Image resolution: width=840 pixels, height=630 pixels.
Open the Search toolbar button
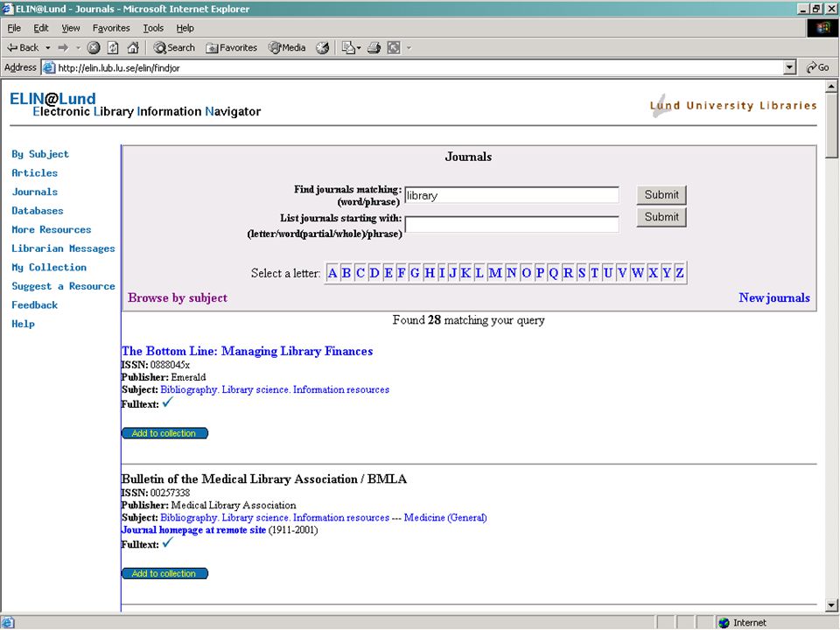(x=174, y=47)
